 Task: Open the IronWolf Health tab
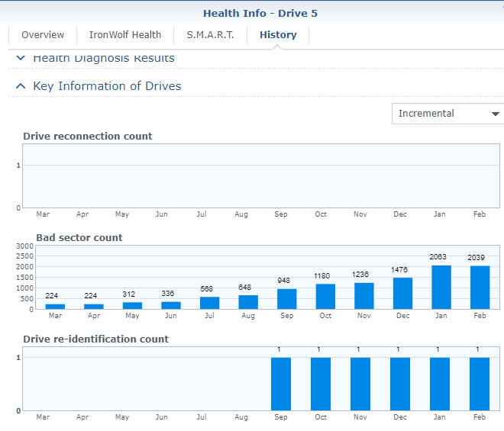click(x=125, y=34)
